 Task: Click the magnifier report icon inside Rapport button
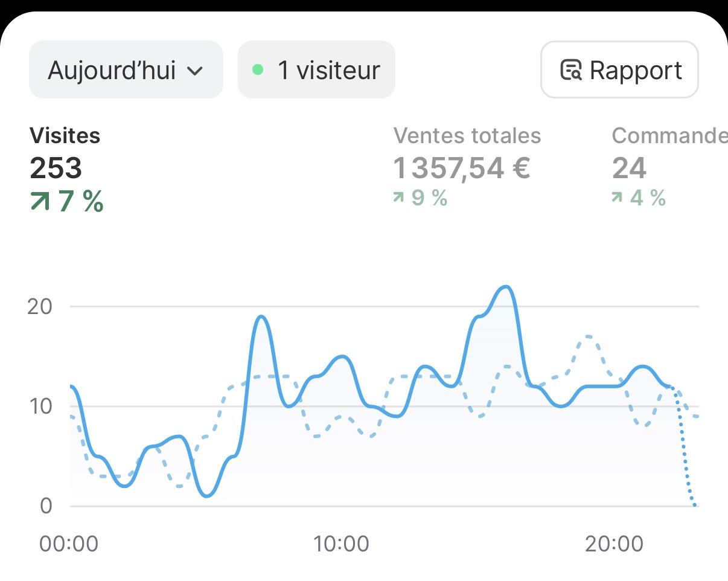pos(572,70)
